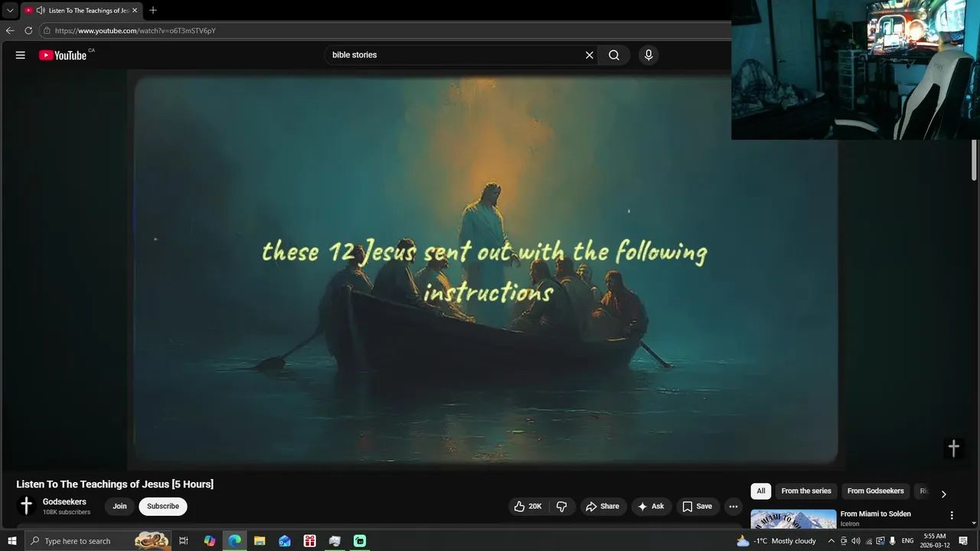This screenshot has width=980, height=551.
Task: Click the page vertical scrollbar thumb
Action: coord(975,161)
